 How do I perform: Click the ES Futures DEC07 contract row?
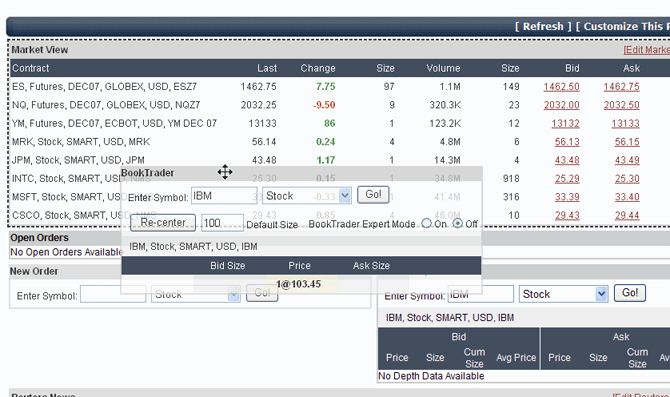click(x=340, y=87)
